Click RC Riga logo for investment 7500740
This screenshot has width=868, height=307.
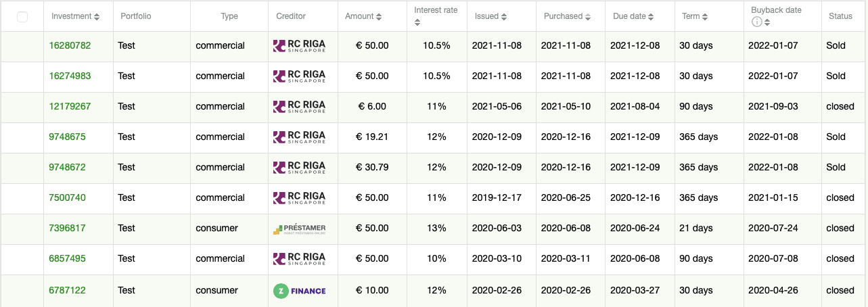(299, 198)
